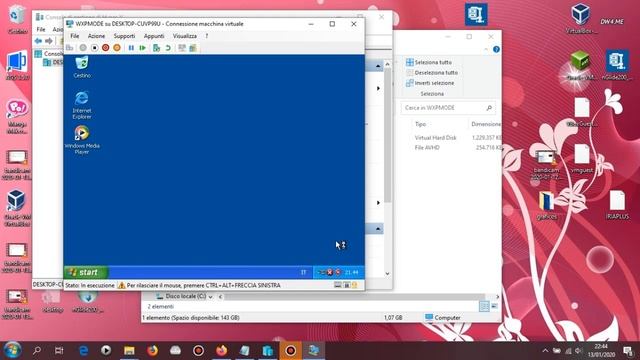The image size is (640, 360).
Task: Expand the lower submenu arrow in the Hyper-V actions pane
Action: (378, 202)
